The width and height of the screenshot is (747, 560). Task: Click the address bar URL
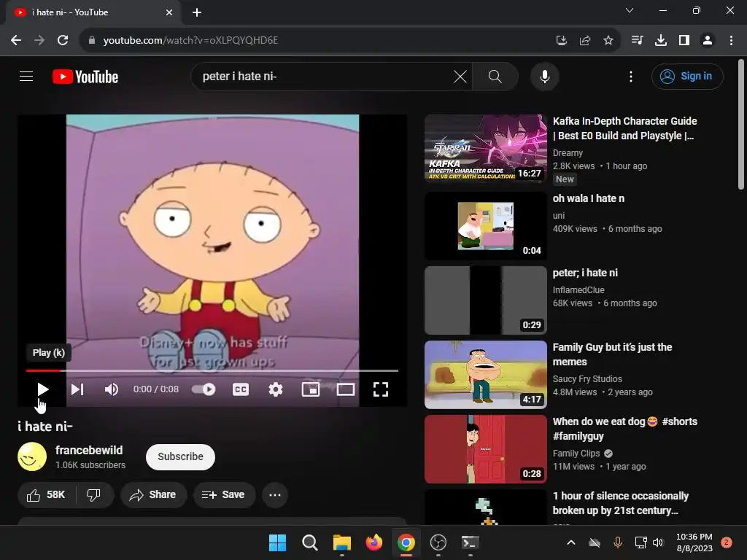click(x=190, y=41)
